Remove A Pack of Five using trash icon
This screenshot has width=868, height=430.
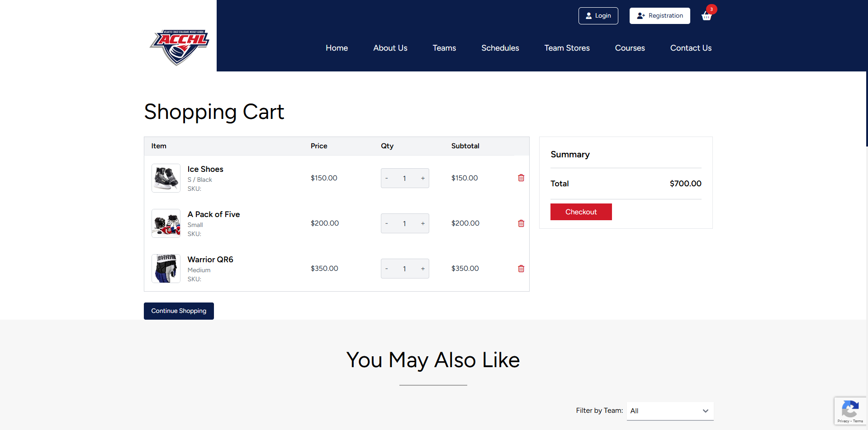521,223
